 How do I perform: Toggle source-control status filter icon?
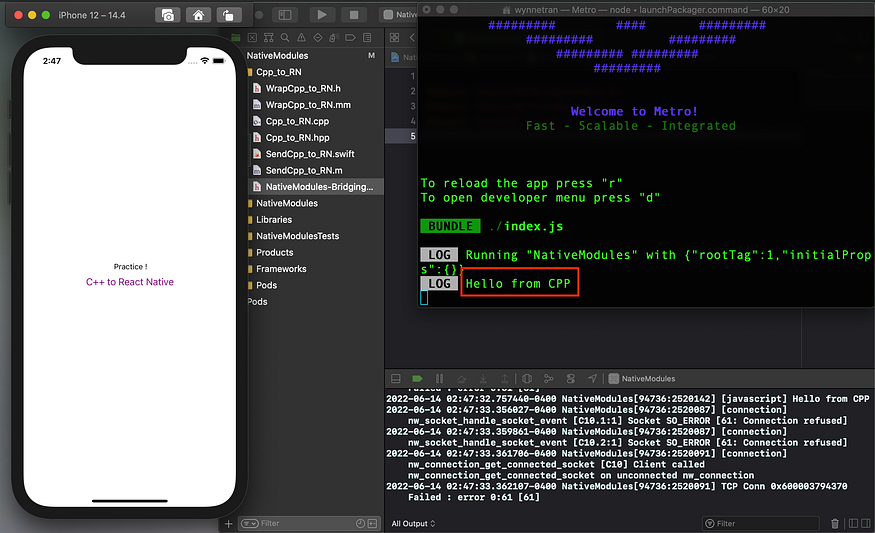tap(372, 524)
